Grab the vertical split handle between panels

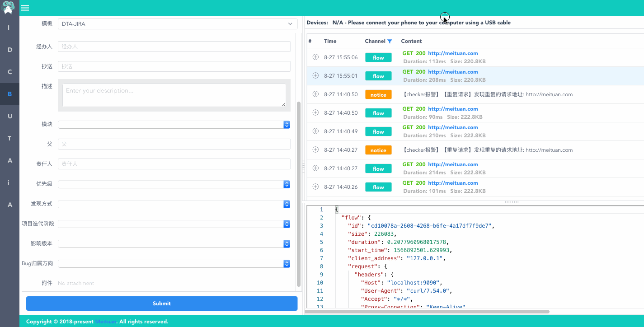tap(303, 166)
